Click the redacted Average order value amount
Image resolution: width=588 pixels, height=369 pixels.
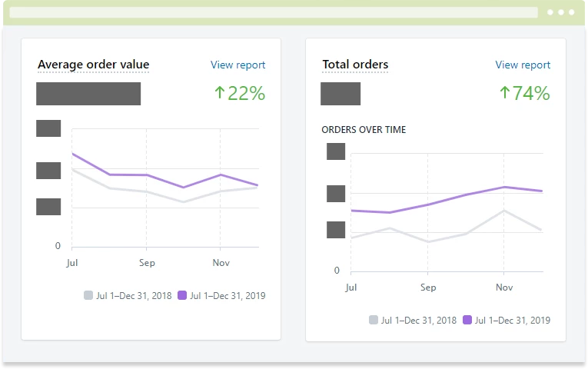(88, 94)
